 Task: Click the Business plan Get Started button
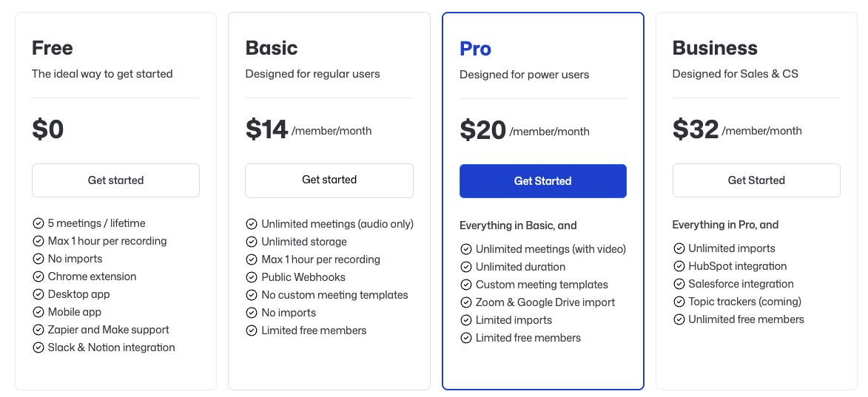pos(756,180)
